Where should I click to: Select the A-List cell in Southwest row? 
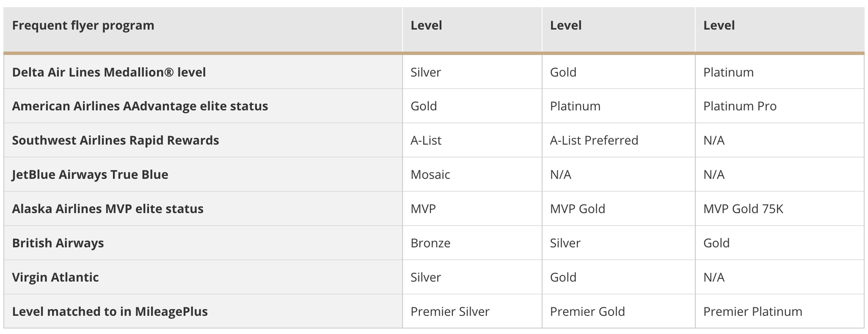click(426, 140)
